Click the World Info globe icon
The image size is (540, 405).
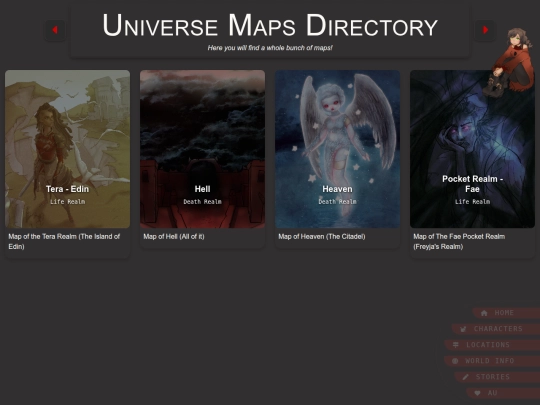[455, 361]
